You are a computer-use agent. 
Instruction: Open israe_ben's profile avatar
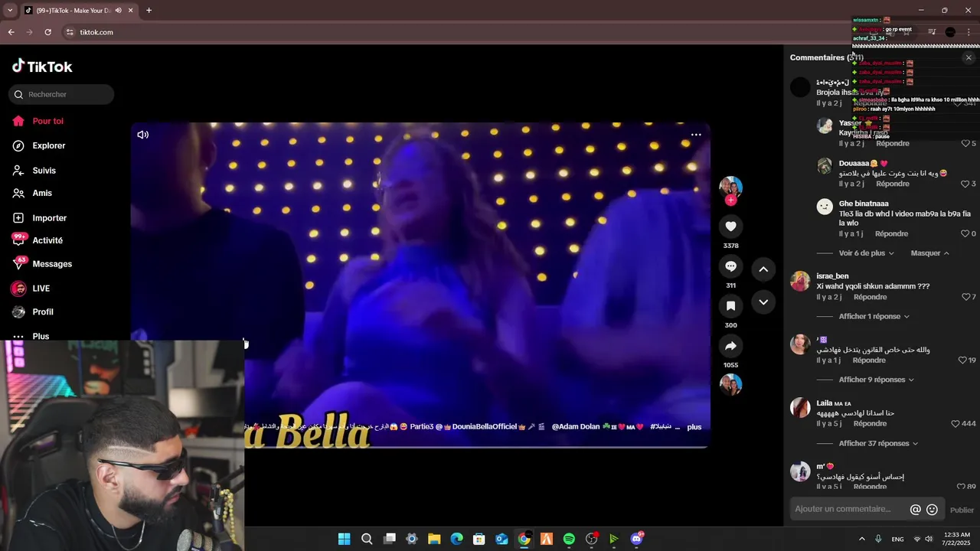pyautogui.click(x=800, y=282)
